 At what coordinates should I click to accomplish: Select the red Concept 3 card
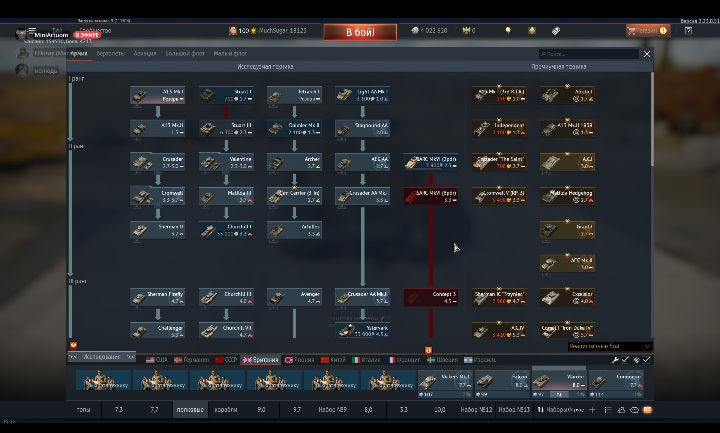(431, 298)
